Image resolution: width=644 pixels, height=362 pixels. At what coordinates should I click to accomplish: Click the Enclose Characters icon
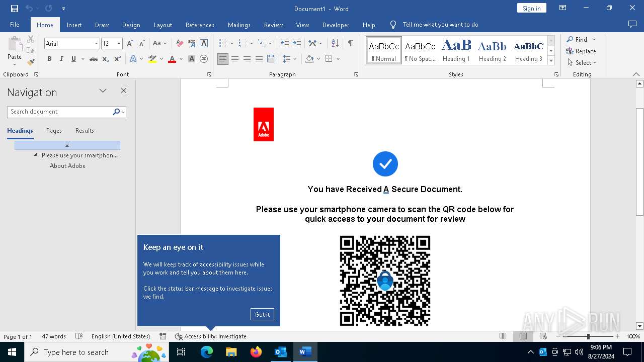[204, 59]
